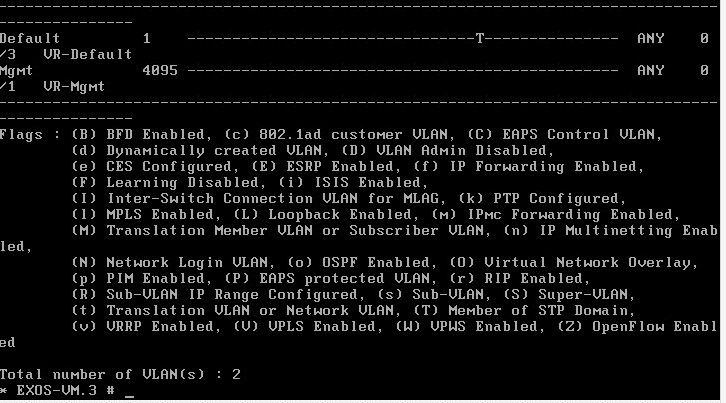Click the Default VLAN name
This screenshot has height=403, width=726.
(x=30, y=38)
